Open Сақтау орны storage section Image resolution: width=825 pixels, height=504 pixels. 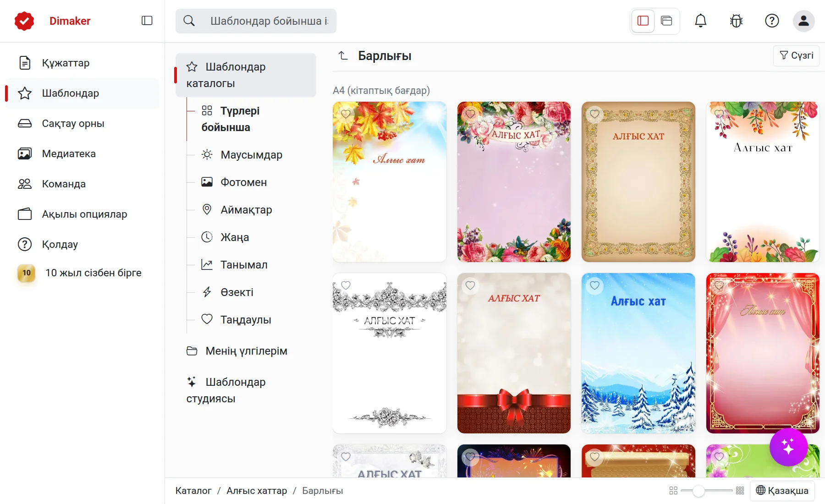(x=82, y=123)
